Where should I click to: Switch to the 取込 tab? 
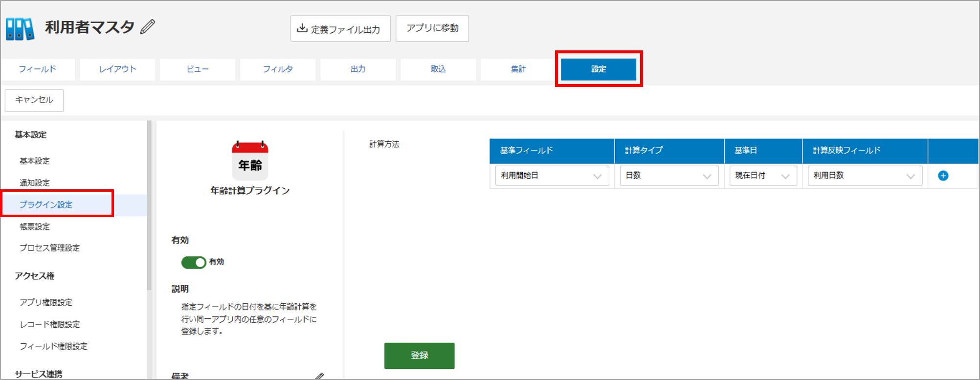click(438, 69)
